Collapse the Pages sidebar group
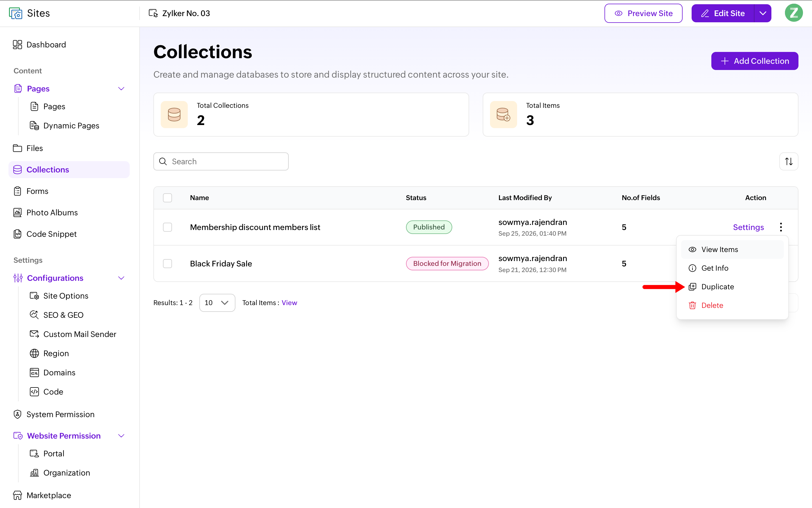The image size is (812, 508). point(122,89)
